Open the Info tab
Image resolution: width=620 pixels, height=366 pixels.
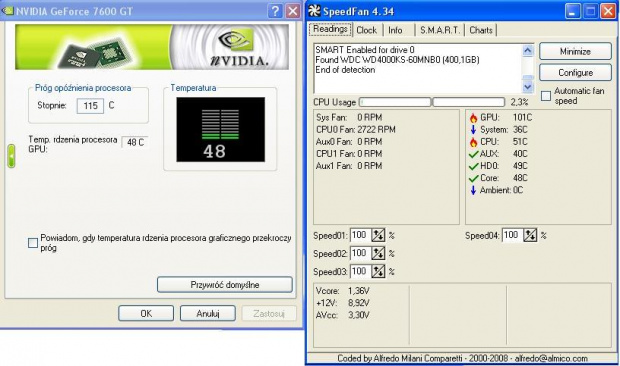pos(395,30)
